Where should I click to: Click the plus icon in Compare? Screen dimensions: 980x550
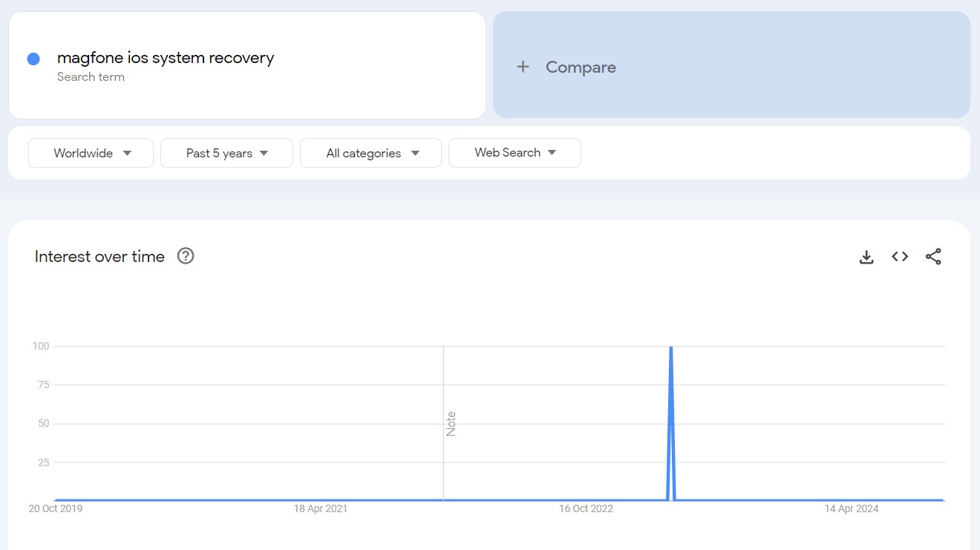523,67
